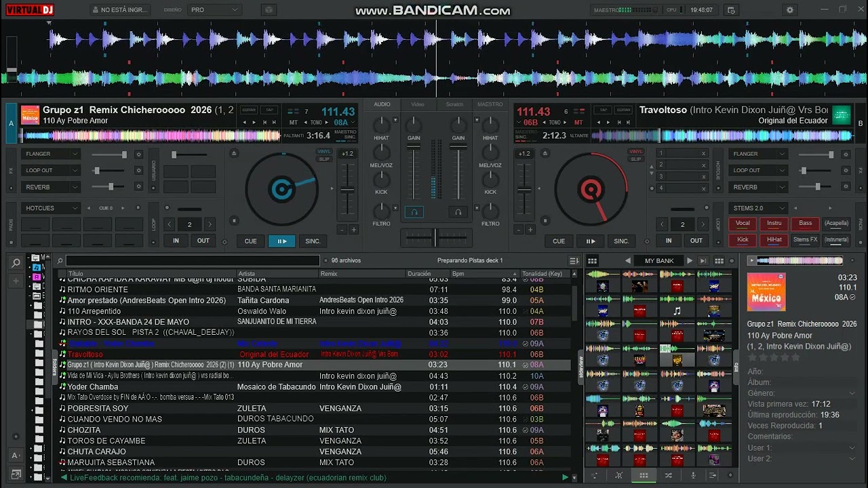Toggle Bass stem pad on deck B
The height and width of the screenshot is (488, 868).
coord(805,223)
